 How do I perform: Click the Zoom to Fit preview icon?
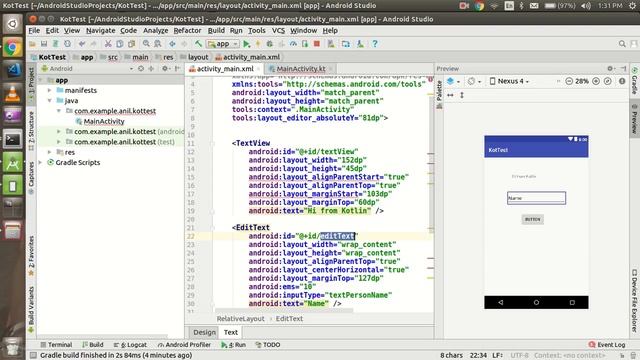(608, 81)
